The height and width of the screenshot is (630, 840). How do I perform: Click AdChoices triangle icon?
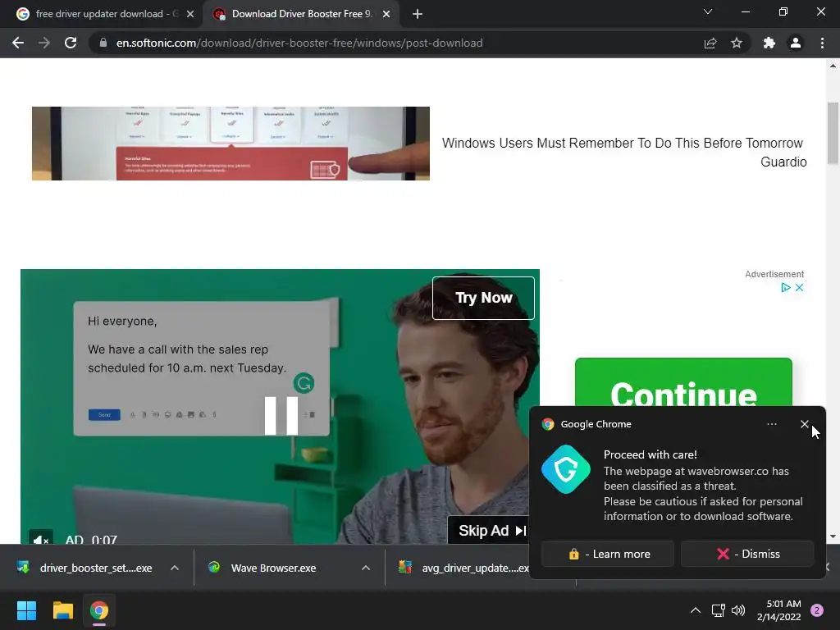coord(785,288)
